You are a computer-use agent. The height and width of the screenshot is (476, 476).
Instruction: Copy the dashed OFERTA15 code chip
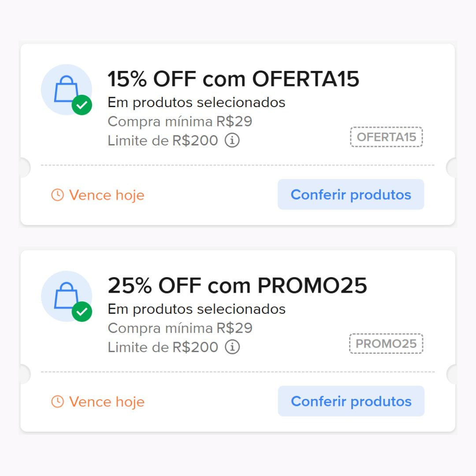point(386,137)
